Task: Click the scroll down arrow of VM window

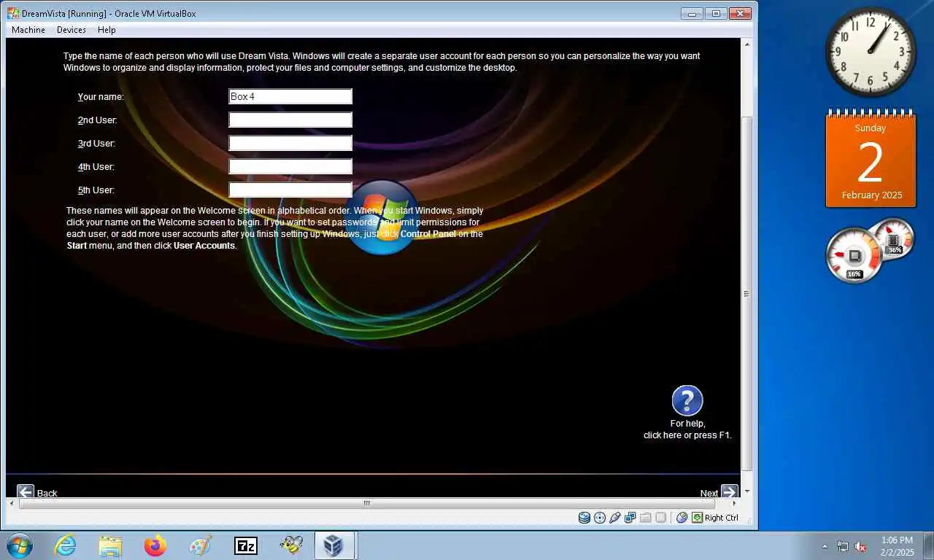Action: (x=746, y=492)
